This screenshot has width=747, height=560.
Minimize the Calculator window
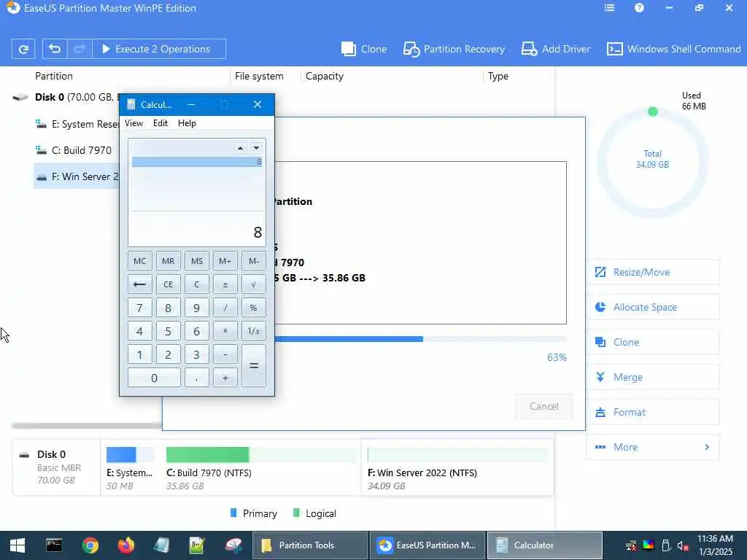tap(191, 104)
